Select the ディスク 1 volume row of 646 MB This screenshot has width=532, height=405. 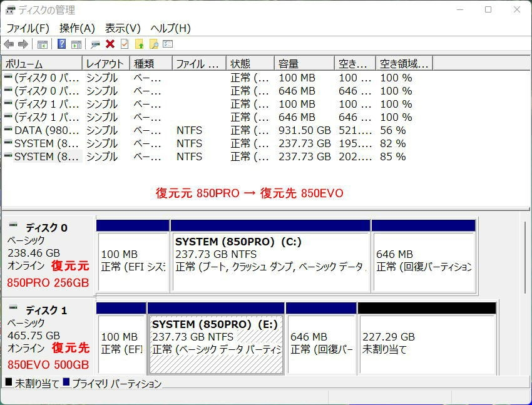[x=217, y=117]
